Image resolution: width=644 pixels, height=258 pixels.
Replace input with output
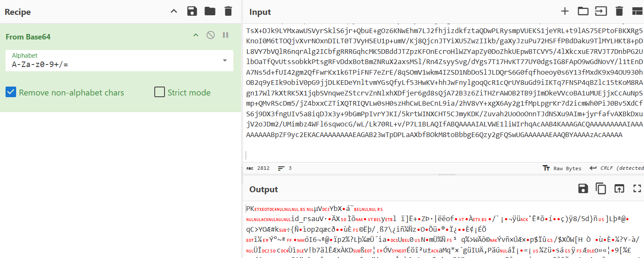619,189
